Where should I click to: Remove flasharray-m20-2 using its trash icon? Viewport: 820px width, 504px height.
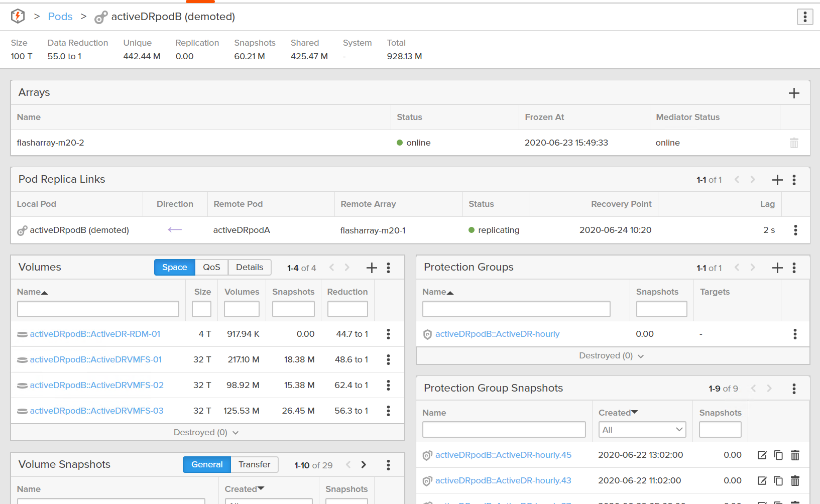(x=794, y=143)
